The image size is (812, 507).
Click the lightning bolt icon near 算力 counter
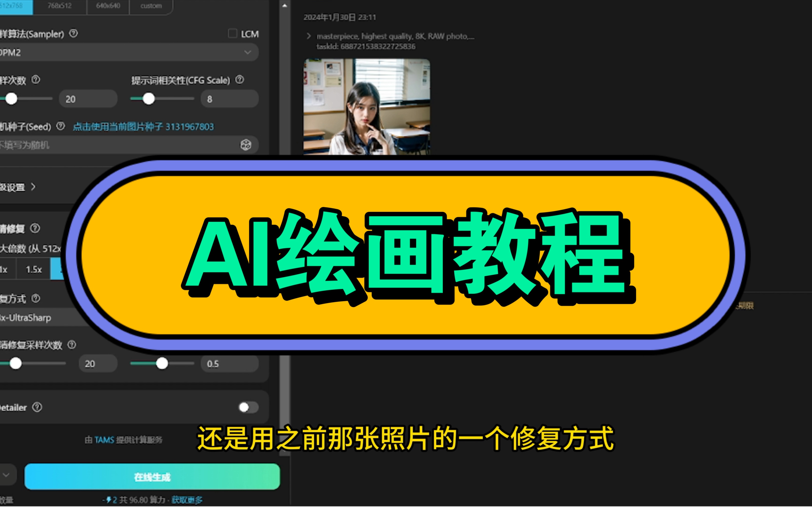109,499
